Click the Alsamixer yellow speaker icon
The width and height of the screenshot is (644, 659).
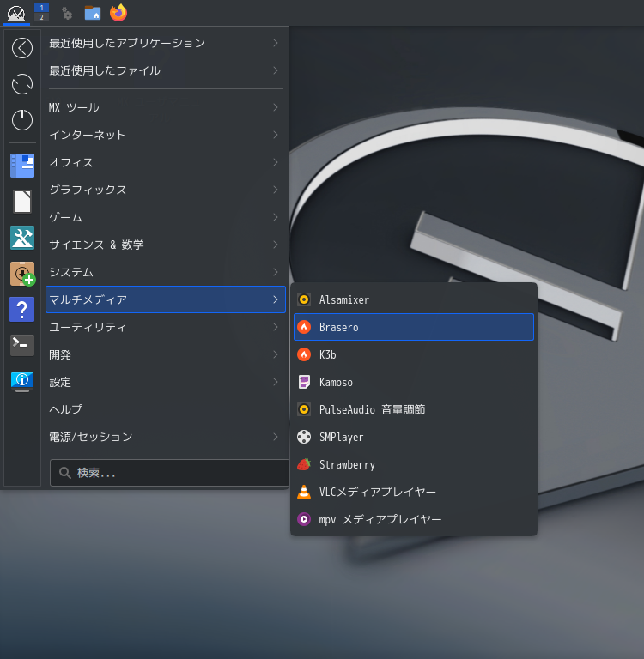pos(304,299)
